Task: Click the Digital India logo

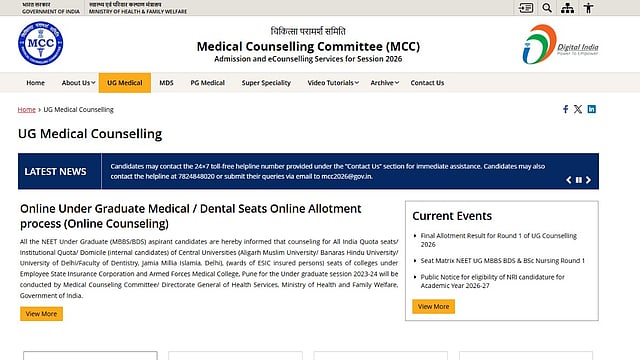Action: pos(560,44)
